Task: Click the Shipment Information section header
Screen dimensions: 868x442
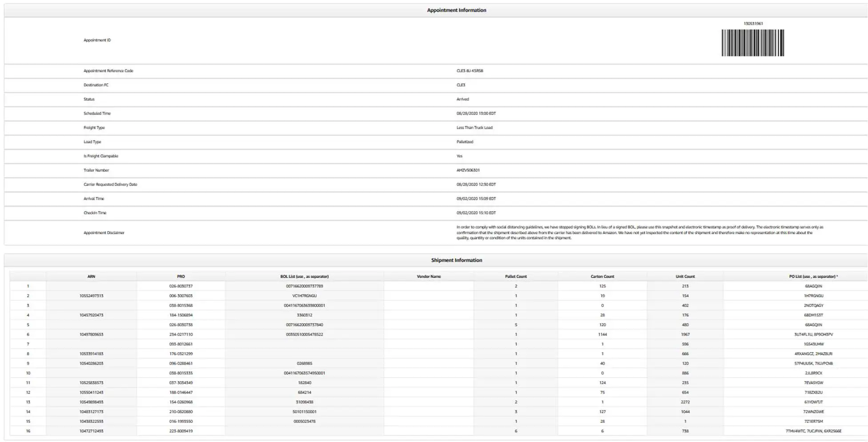Action: (456, 260)
